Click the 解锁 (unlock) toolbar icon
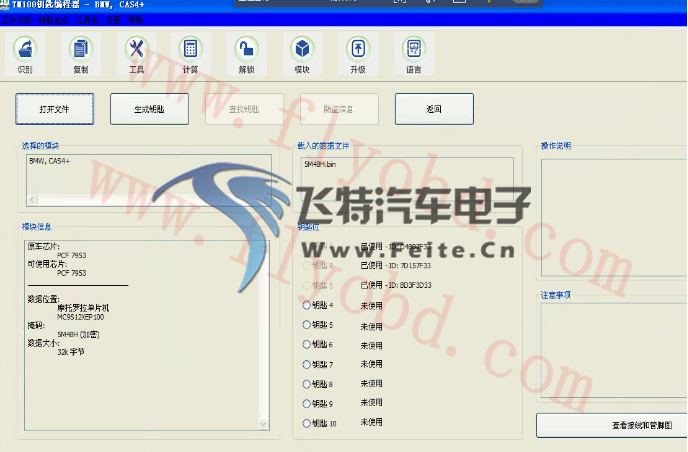688x452 pixels. point(247,54)
